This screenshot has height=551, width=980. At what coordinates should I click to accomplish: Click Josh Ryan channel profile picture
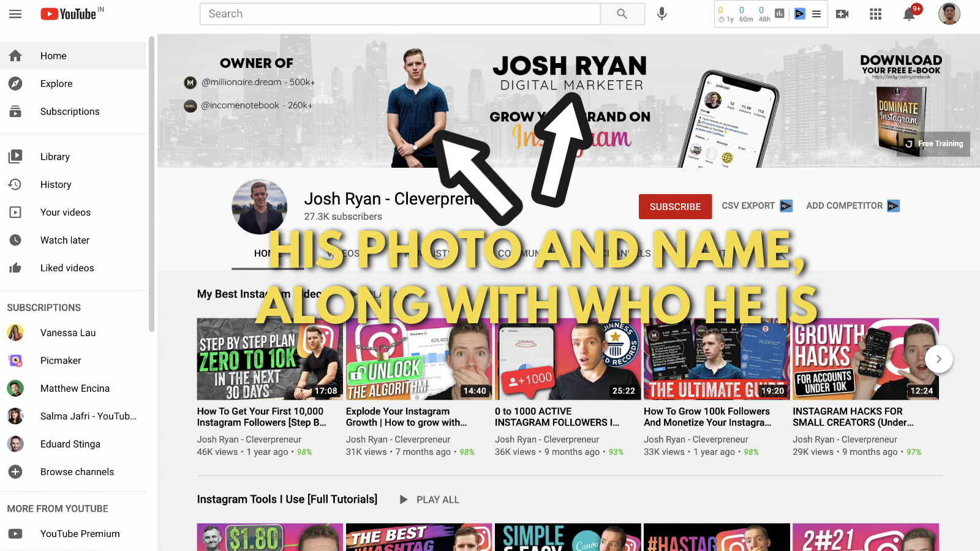260,207
